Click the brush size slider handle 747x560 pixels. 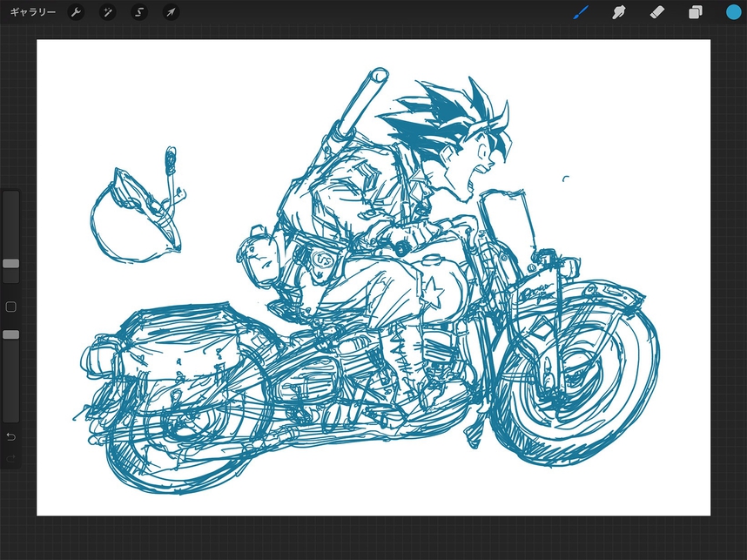(x=11, y=263)
